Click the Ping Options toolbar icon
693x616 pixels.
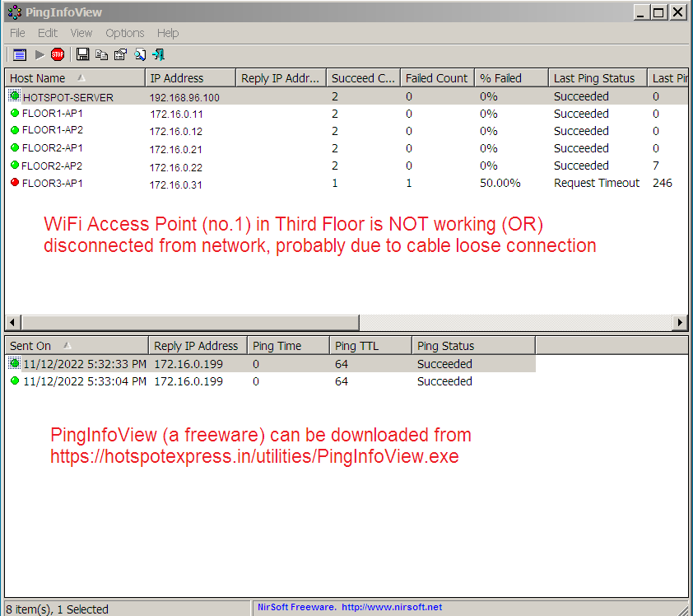[x=19, y=54]
